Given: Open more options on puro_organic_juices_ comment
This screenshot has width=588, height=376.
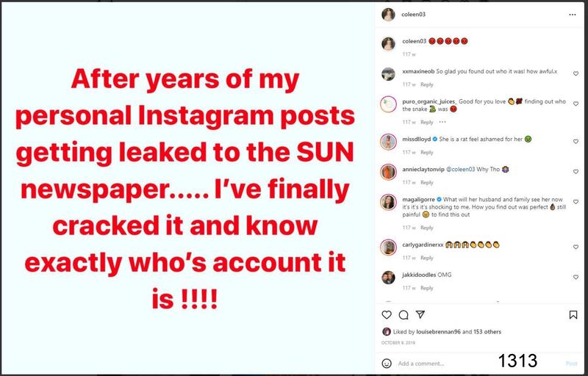Looking at the screenshot, I should tap(442, 122).
